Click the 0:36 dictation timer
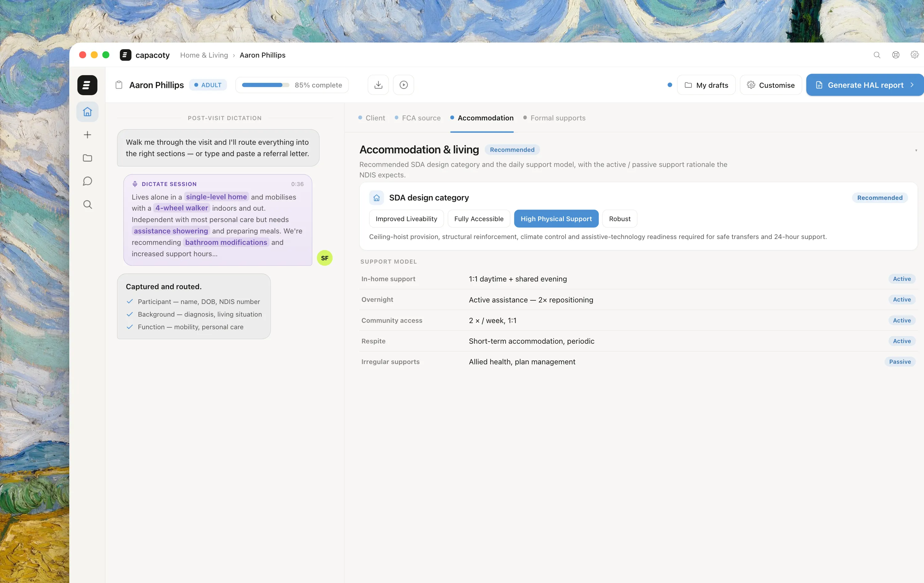Screen dimensions: 924x583 [298, 184]
